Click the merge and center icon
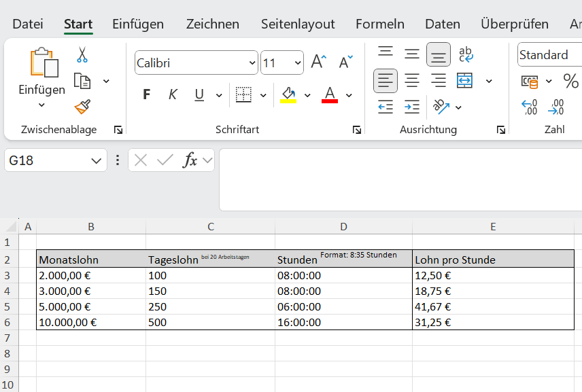 coord(464,80)
